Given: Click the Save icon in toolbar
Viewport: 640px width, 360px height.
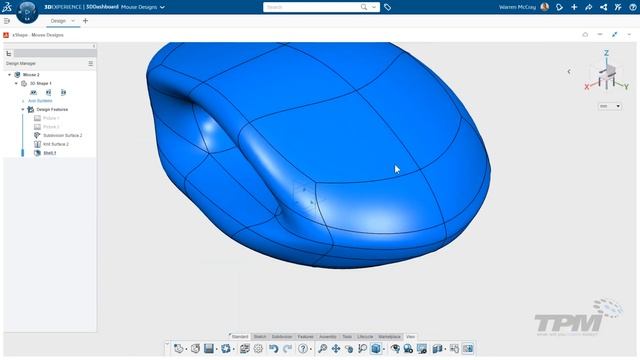Looking at the screenshot, I should [209, 349].
